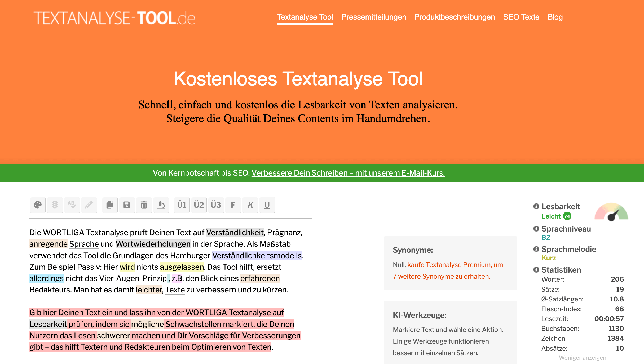Click the pencil edit icon
644x364 pixels.
pos(89,205)
